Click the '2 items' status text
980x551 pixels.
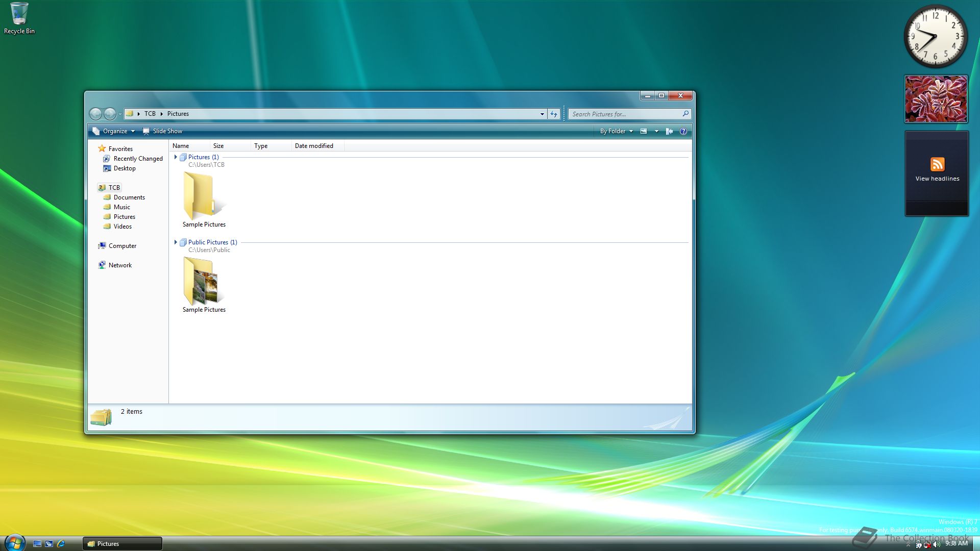point(132,412)
